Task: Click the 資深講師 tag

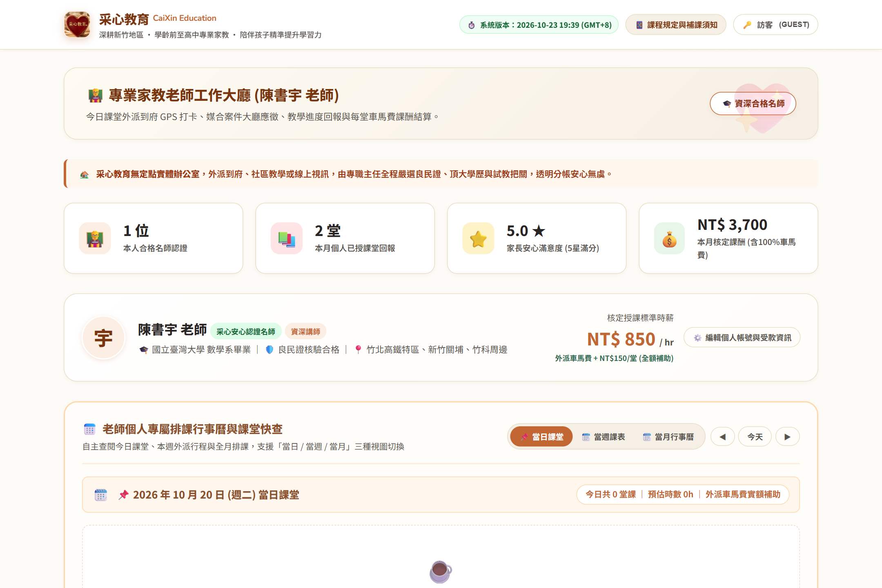Action: (305, 332)
